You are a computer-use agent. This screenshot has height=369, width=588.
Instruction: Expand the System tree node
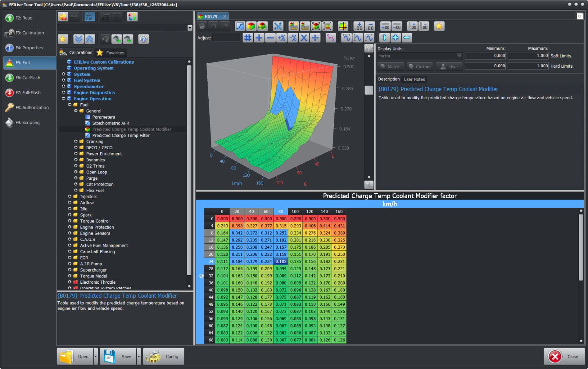point(64,74)
